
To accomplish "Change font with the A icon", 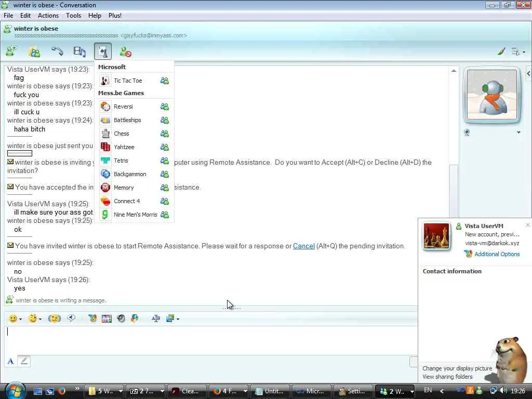I will point(10,362).
